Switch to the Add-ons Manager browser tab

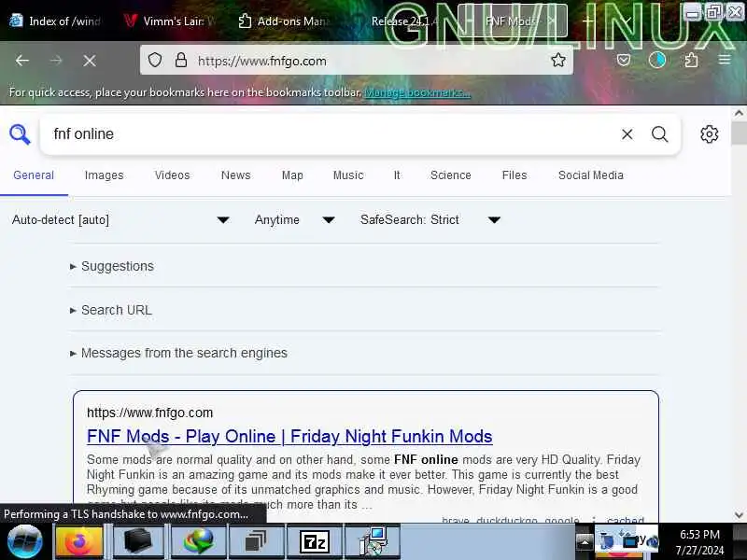[x=285, y=21]
